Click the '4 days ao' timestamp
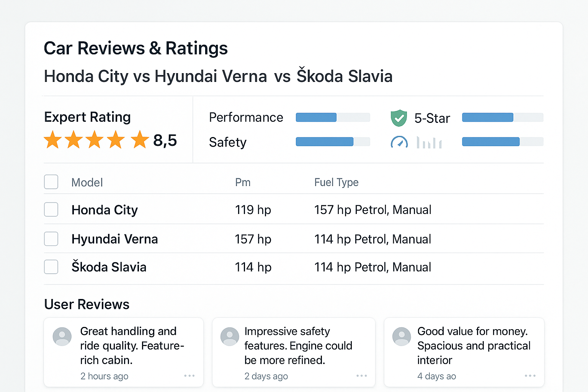The width and height of the screenshot is (588, 392). coord(436,376)
